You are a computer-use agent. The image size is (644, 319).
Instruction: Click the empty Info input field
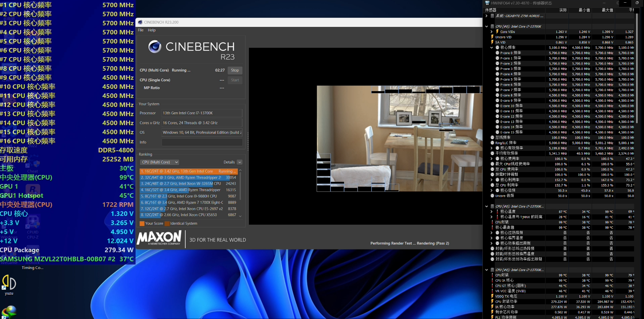202,142
